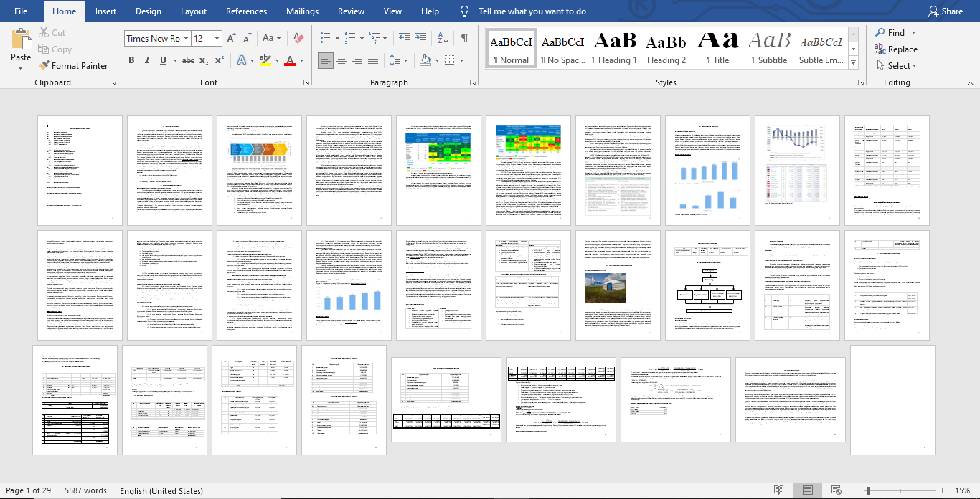Click the Format Painter brush icon
This screenshot has width=980, height=499.
pyautogui.click(x=44, y=66)
